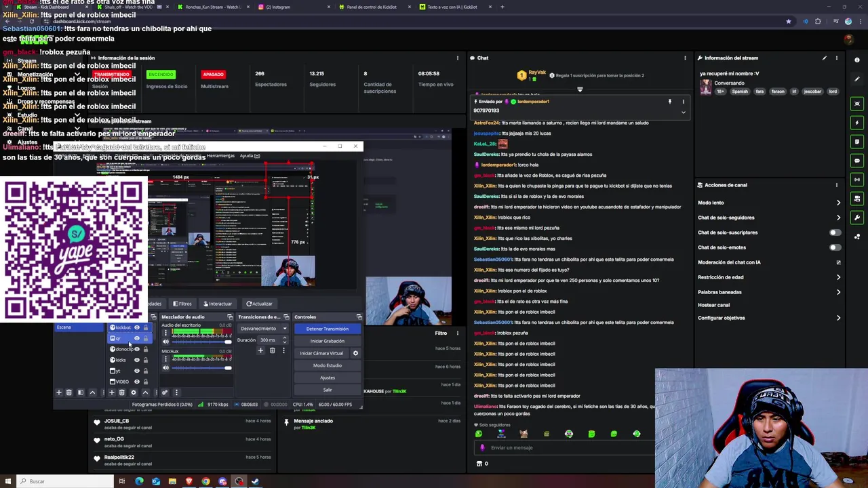Unpin the pinned message from lordemperador1
The image size is (868, 488).
pos(670,102)
